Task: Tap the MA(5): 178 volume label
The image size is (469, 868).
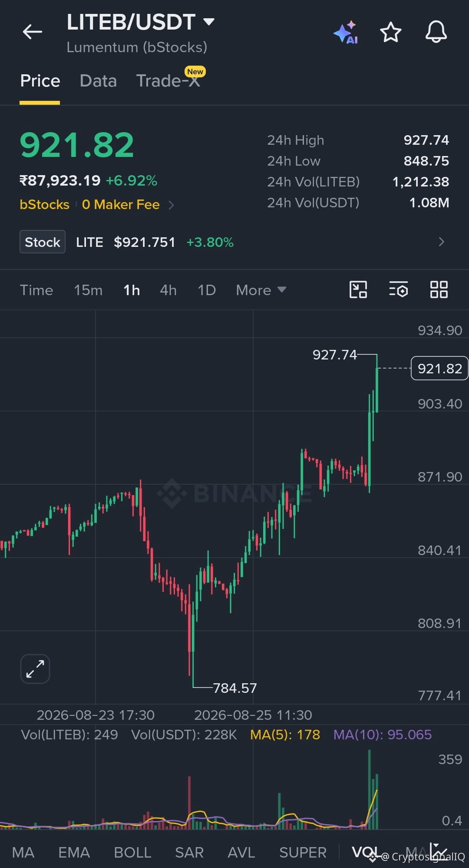Action: pyautogui.click(x=285, y=735)
